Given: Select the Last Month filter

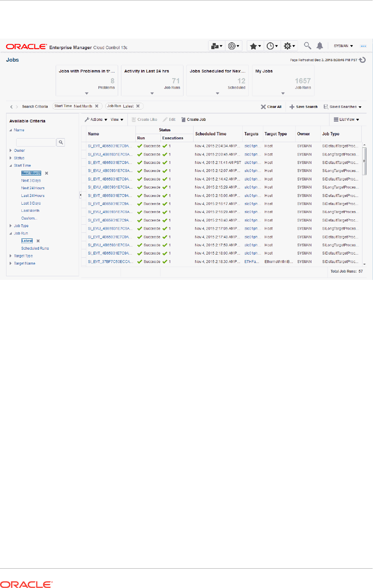Looking at the screenshot, I should pos(30,211).
